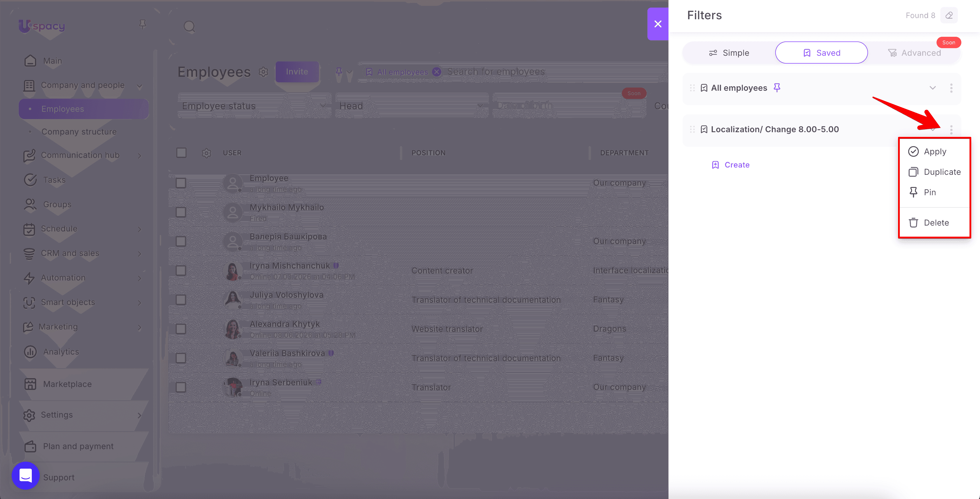Click the Uspacy logo
This screenshot has height=499, width=980.
(x=42, y=26)
